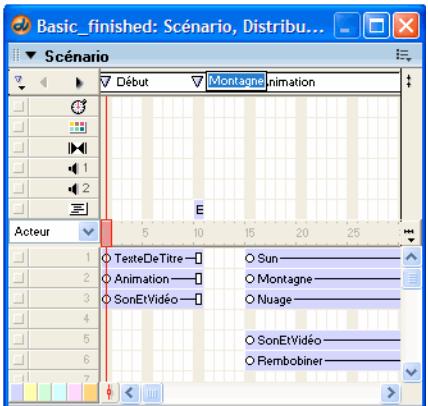Click the Palette channel icon

[78, 127]
